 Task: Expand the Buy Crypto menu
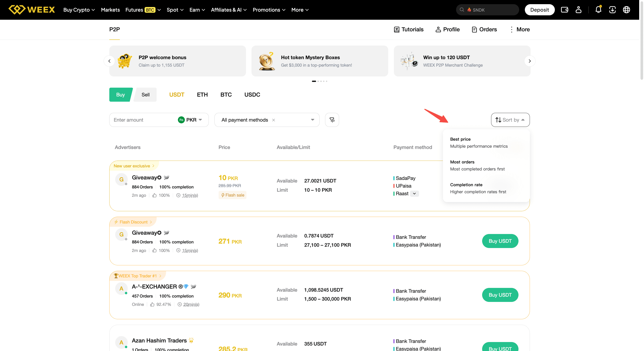79,10
